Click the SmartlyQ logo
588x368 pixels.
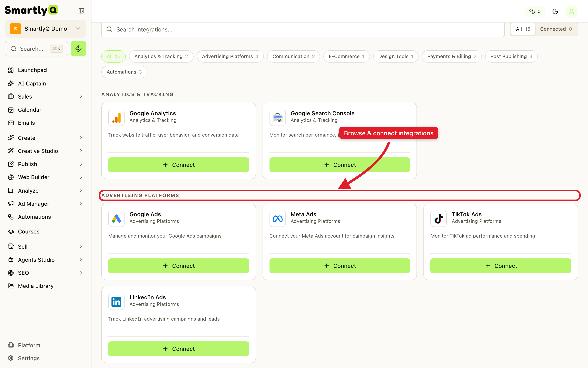[31, 10]
